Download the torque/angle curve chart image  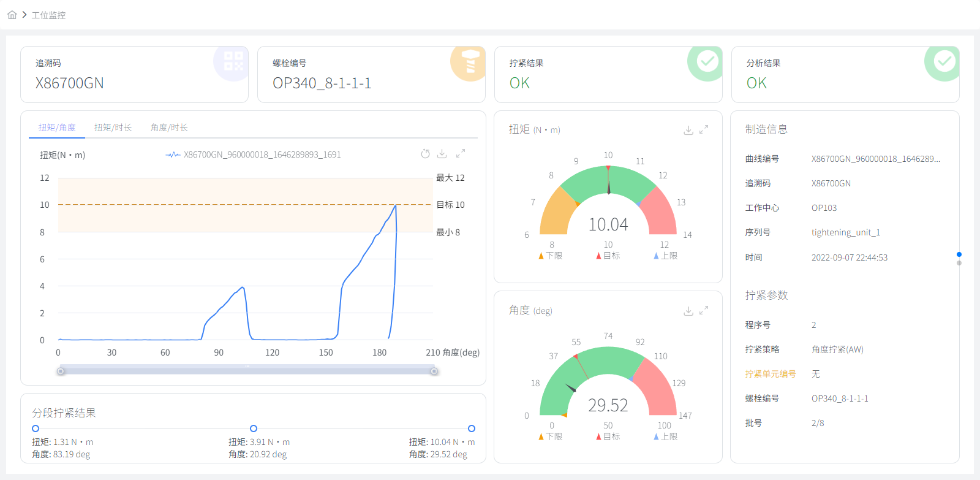coord(442,154)
